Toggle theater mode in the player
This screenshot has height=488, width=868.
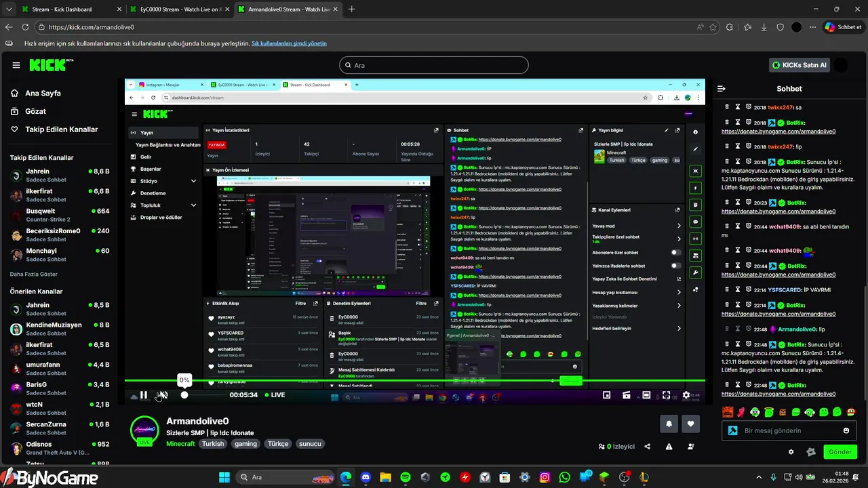(647, 395)
